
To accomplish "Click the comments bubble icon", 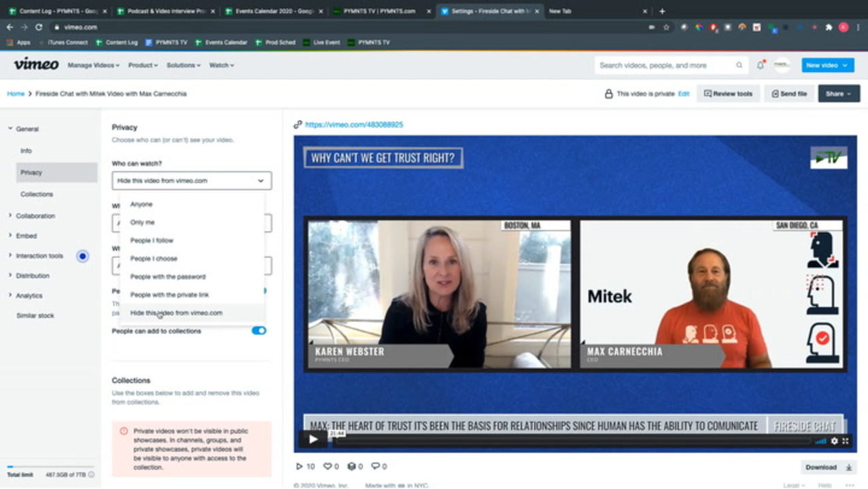I will (x=375, y=467).
